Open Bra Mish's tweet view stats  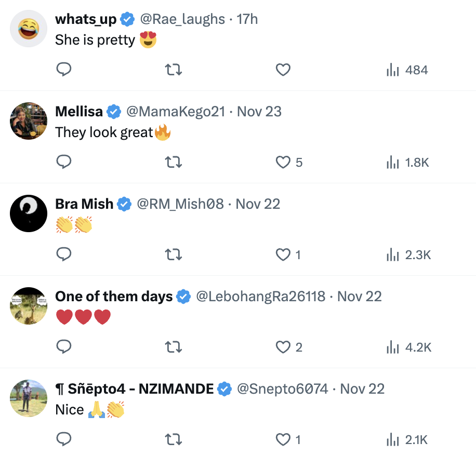tap(408, 254)
